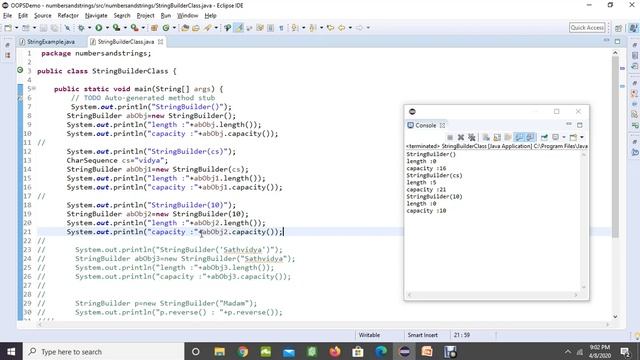Click the New Java Class icon
This screenshot has width=640, height=360.
tap(166, 28)
